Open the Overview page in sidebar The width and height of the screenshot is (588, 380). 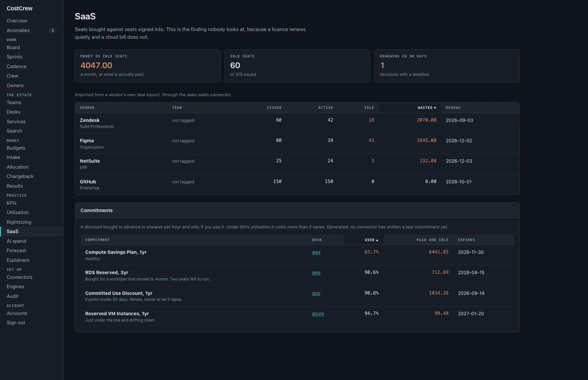point(17,21)
